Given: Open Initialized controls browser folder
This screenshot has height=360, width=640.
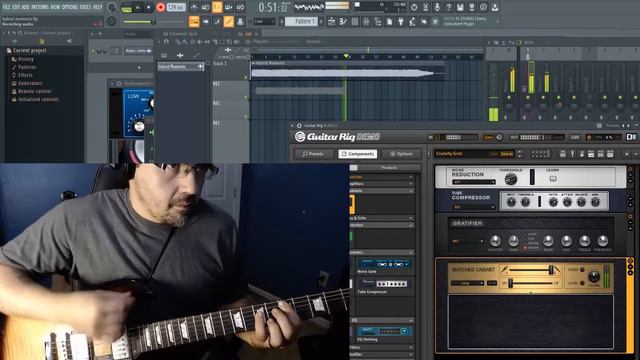Looking at the screenshot, I should point(38,99).
